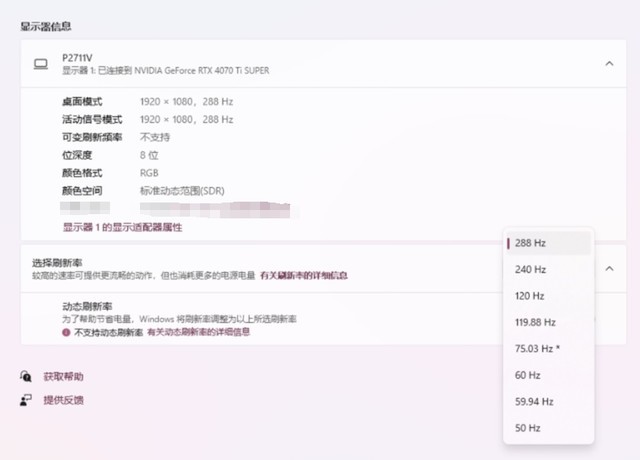
Task: Select 288 Hz refresh rate
Action: [x=548, y=243]
